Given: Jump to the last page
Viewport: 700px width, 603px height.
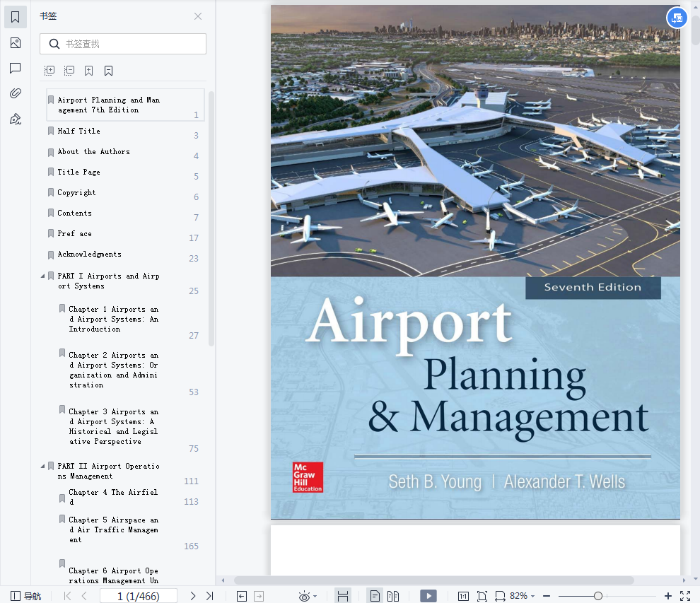Looking at the screenshot, I should pos(210,596).
